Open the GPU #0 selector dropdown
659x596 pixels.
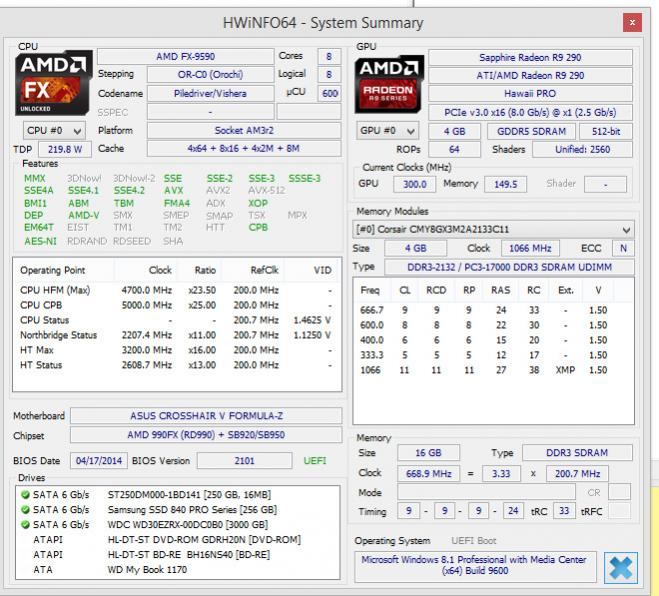[x=387, y=131]
